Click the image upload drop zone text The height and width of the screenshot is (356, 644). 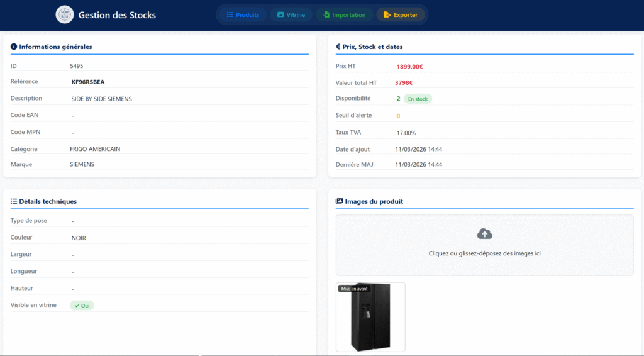[x=484, y=253]
